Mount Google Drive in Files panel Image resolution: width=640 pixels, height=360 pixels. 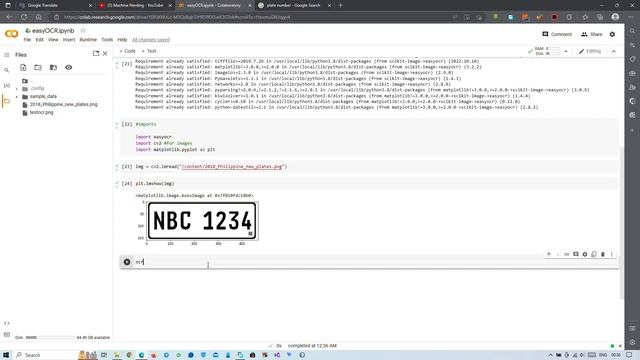tap(53, 67)
